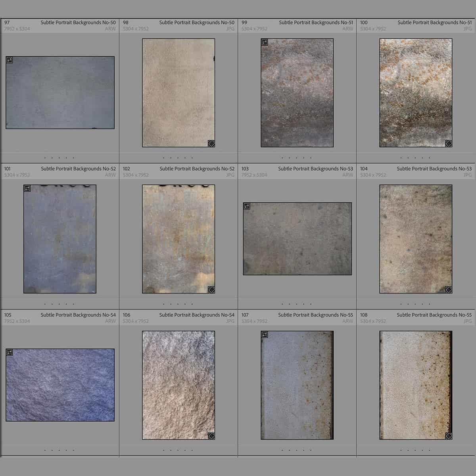Click the filename text in cell 97
This screenshot has height=476, width=476.
pos(78,23)
